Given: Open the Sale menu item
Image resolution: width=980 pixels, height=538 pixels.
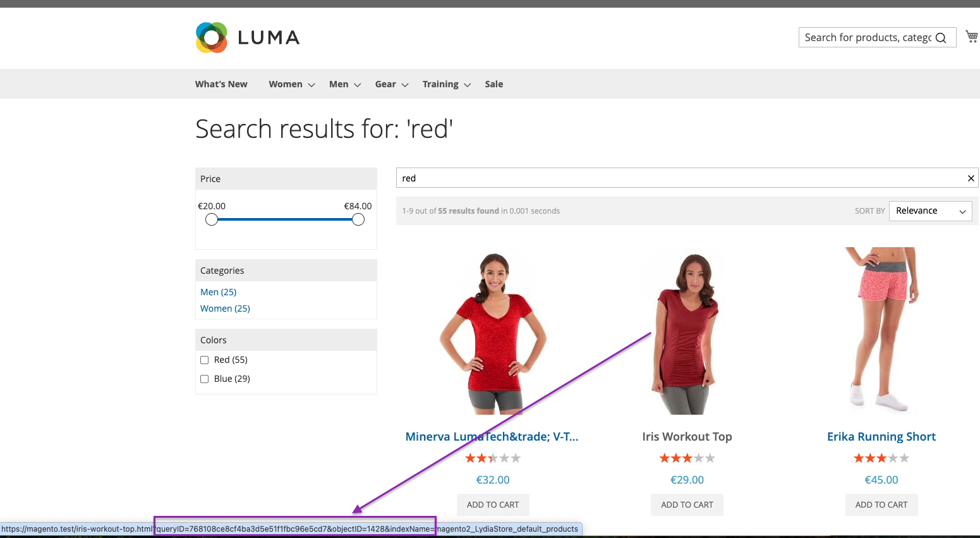Looking at the screenshot, I should [x=494, y=84].
